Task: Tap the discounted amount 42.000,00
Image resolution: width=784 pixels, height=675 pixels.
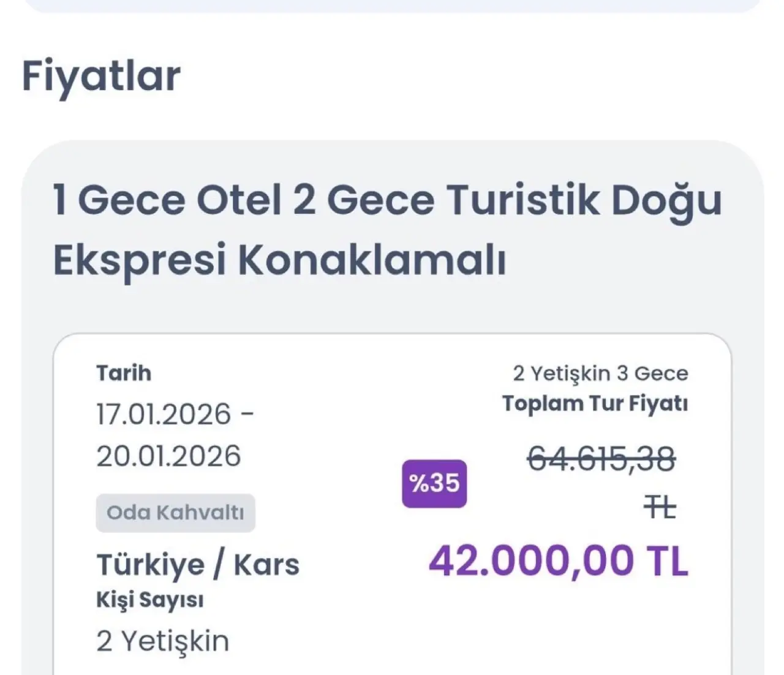Action: (532, 560)
